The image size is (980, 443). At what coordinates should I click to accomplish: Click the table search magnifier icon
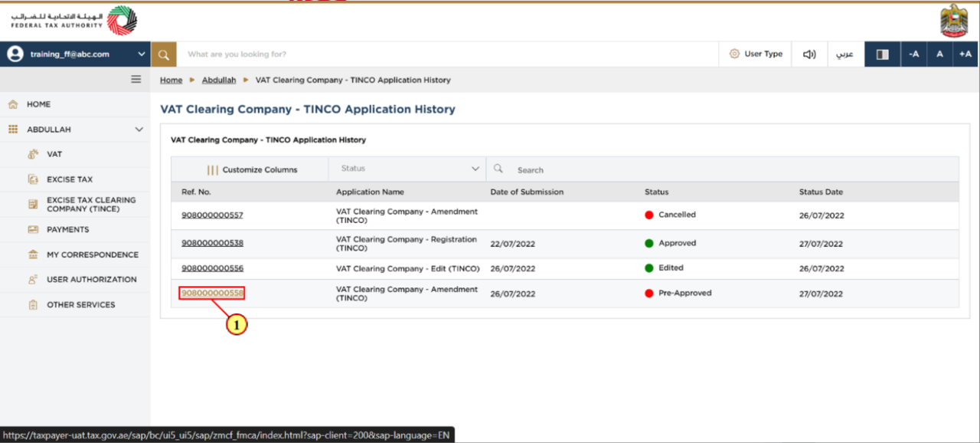pos(498,169)
